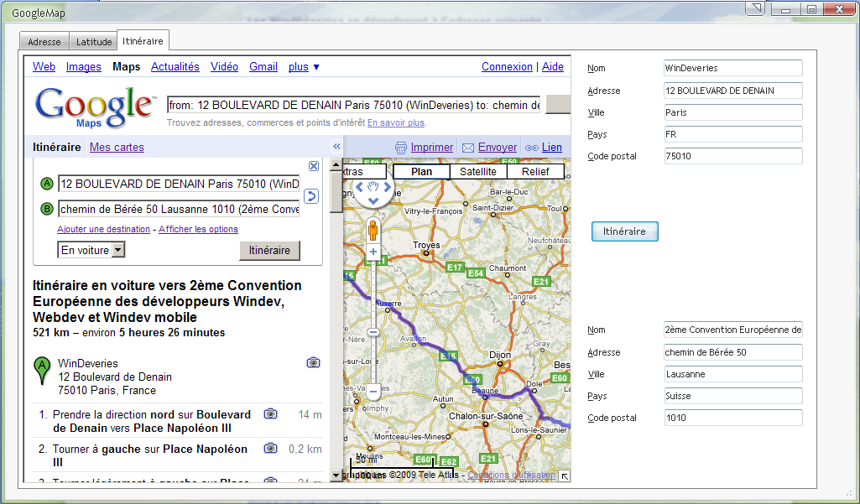The image size is (860, 504).
Task: Select the Plan map view
Action: point(421,172)
